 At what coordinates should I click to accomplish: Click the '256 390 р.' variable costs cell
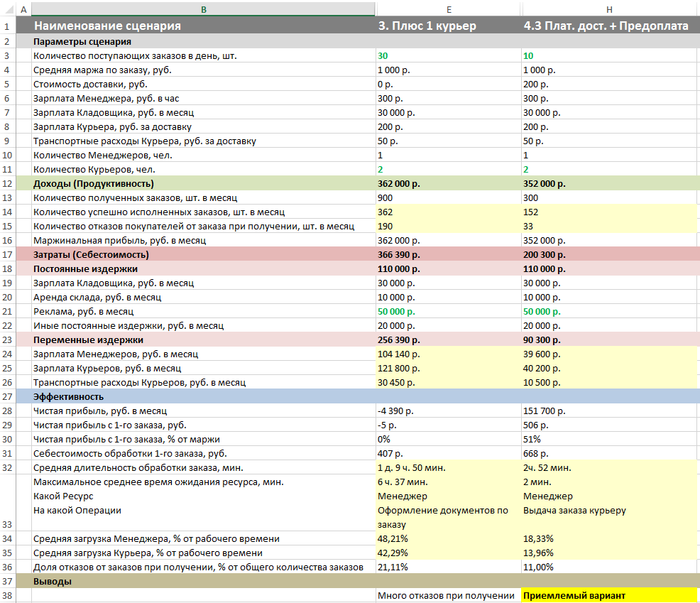pyautogui.click(x=449, y=340)
